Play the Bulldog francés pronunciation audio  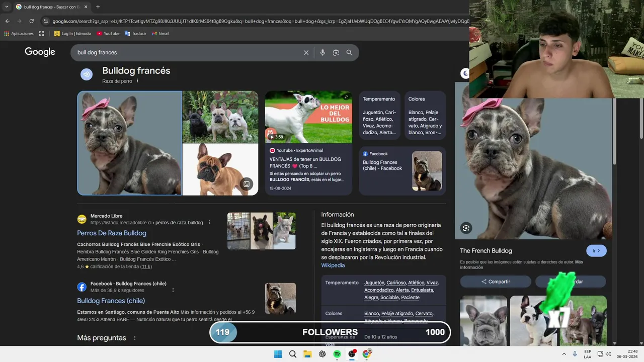point(87,74)
